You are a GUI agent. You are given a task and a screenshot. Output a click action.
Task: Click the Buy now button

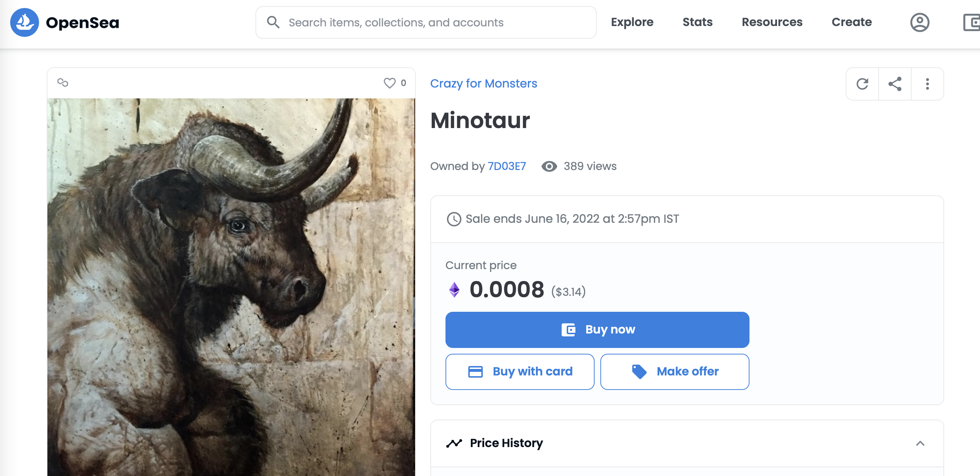point(597,330)
